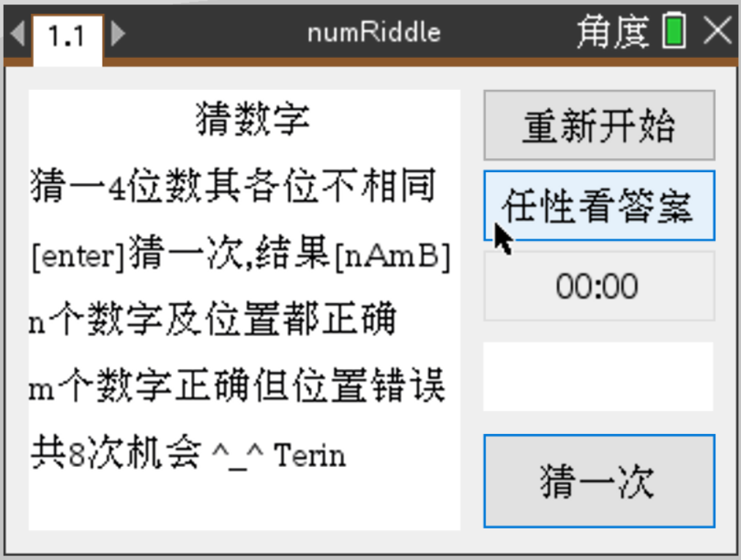Go to the next page with the right arrow

pos(118,34)
